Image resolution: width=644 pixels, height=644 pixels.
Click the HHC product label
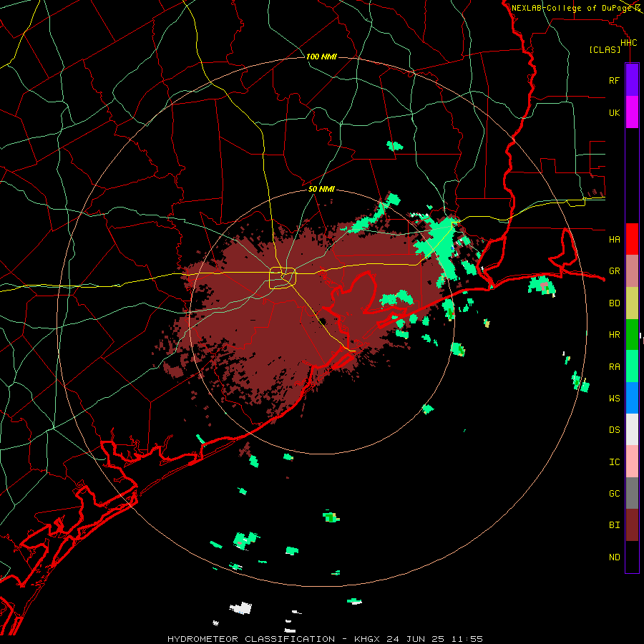point(629,43)
